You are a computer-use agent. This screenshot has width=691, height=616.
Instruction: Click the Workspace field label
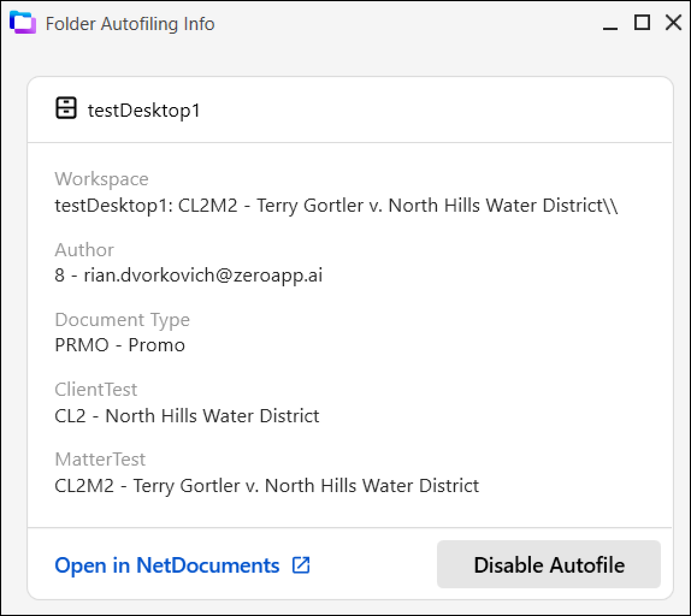pos(101,179)
